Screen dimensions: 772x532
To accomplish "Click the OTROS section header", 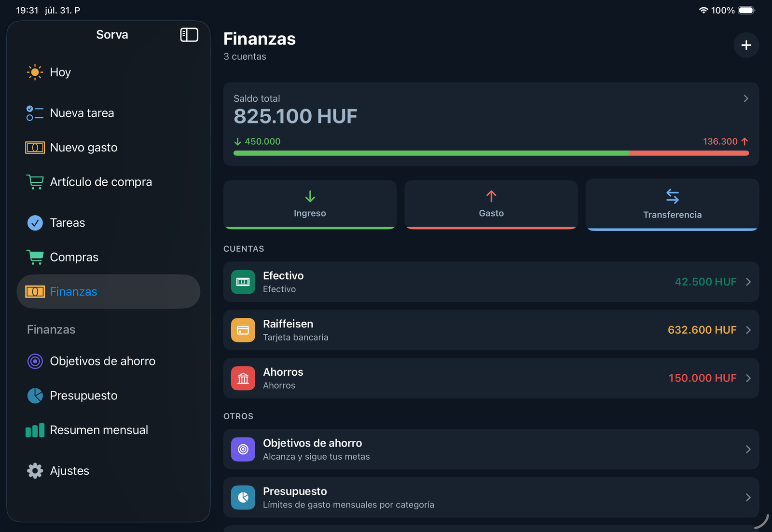I will pyautogui.click(x=238, y=416).
